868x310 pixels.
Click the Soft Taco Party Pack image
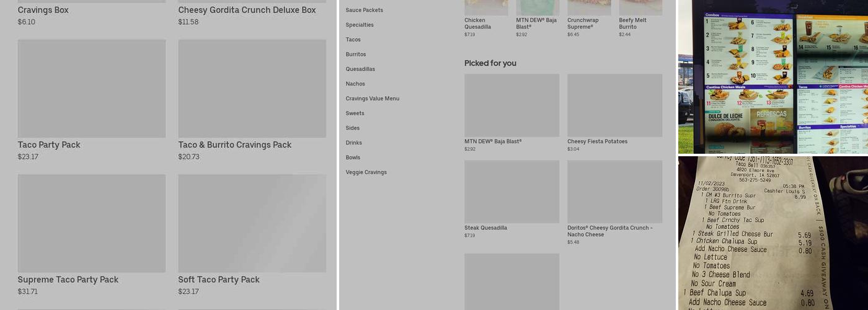pyautogui.click(x=252, y=223)
